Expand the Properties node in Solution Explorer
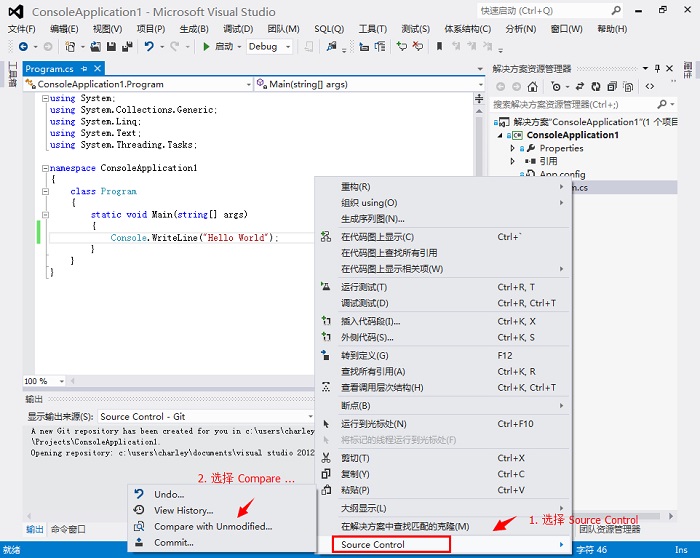700x558 pixels. (512, 148)
